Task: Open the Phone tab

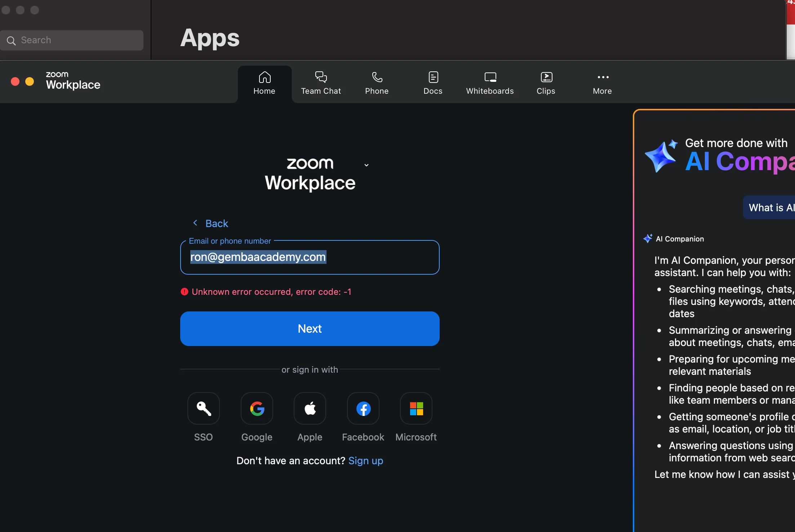Action: (x=377, y=83)
